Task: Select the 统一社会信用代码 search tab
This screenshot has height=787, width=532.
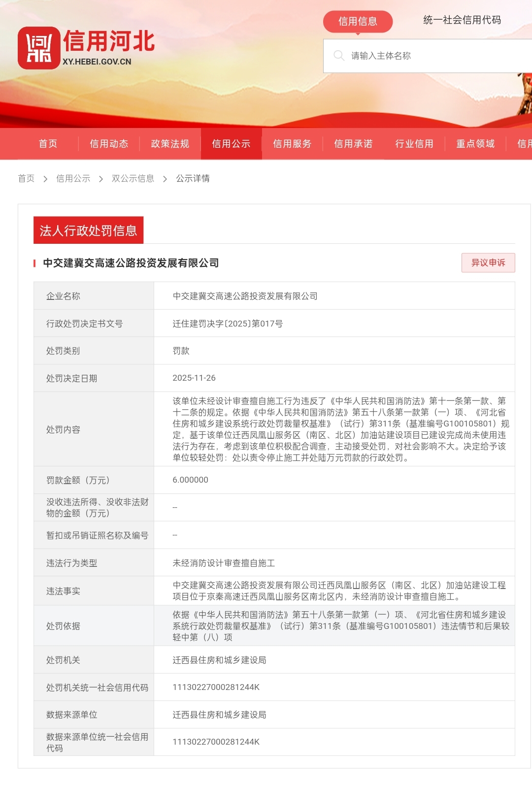Action: click(462, 20)
